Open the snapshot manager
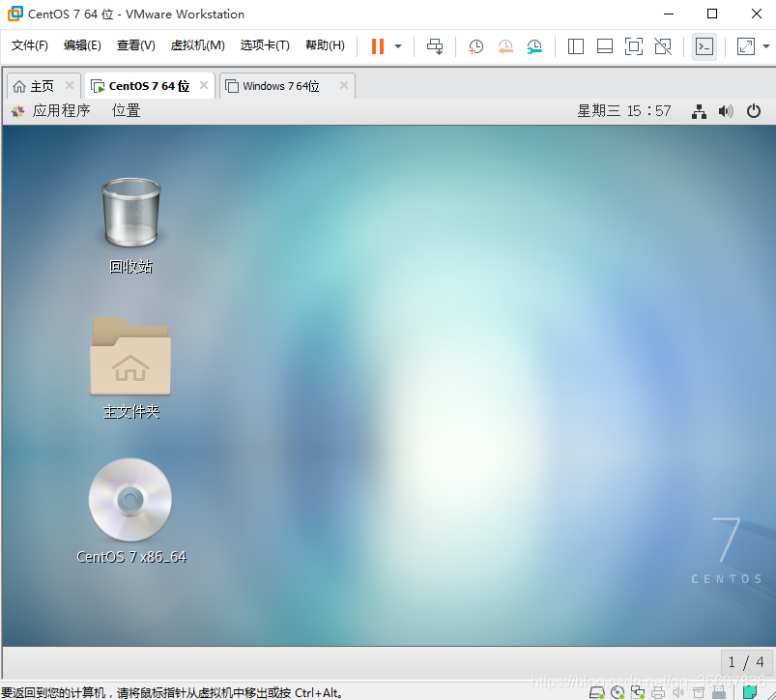Screen dimensions: 776x700 tap(534, 46)
